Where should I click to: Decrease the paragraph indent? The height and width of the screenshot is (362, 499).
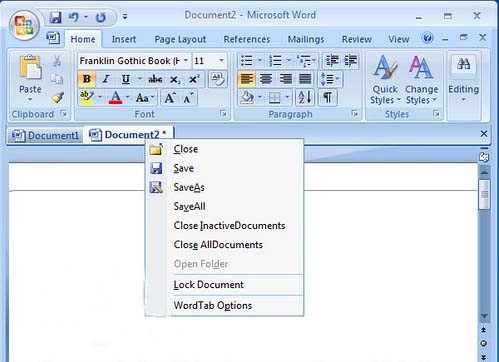pyautogui.click(x=332, y=60)
